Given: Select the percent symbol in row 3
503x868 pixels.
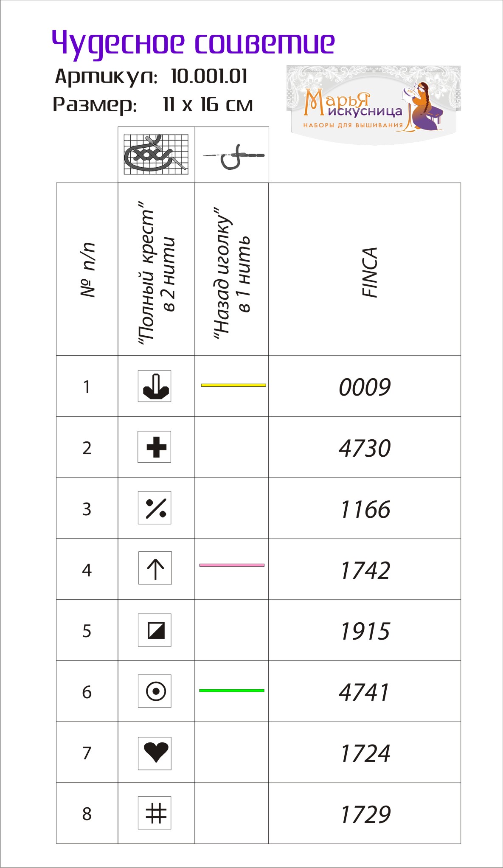Looking at the screenshot, I should click(x=155, y=508).
